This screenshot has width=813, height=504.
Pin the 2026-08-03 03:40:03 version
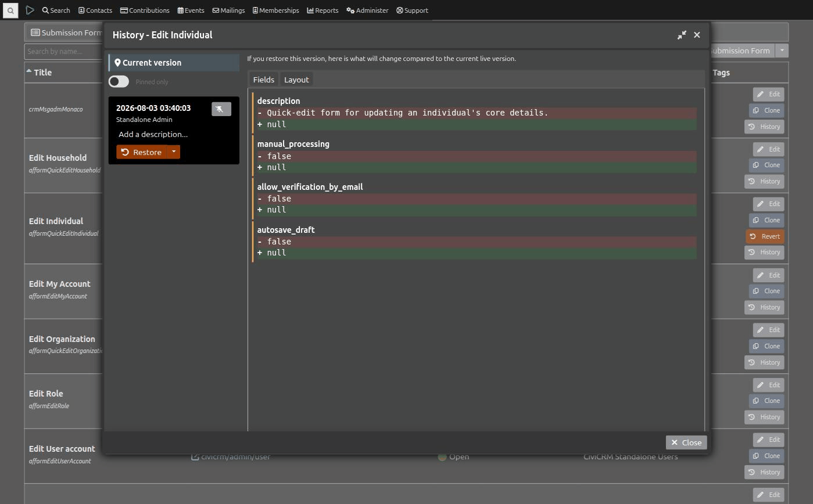click(221, 109)
